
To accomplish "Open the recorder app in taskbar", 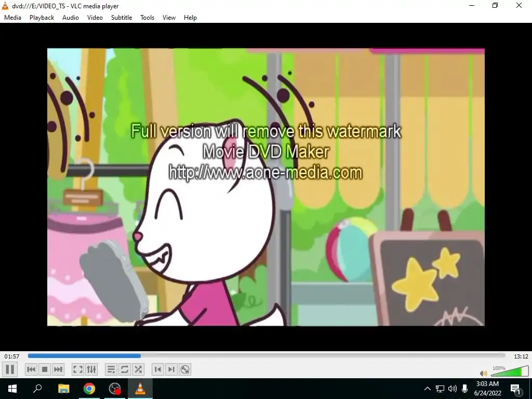I will 115,389.
